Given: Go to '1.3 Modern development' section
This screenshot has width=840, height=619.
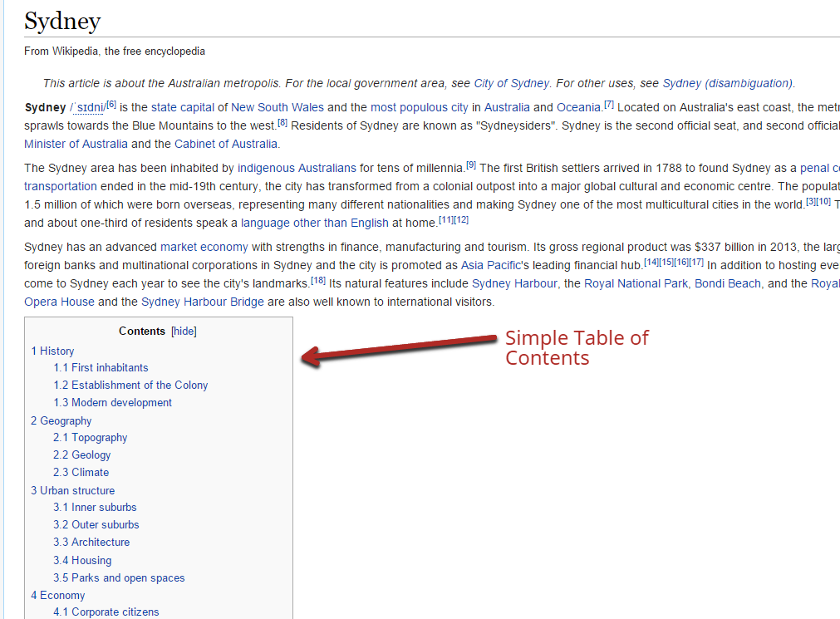Looking at the screenshot, I should pos(112,402).
